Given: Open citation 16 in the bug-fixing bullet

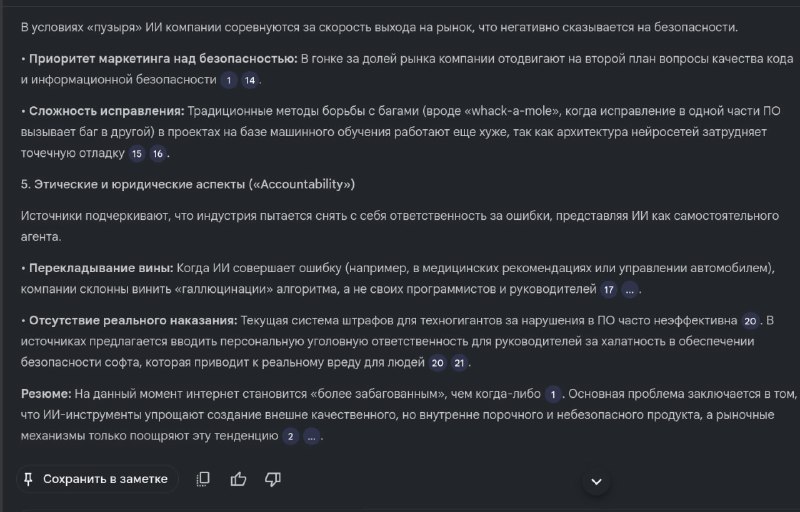Looking at the screenshot, I should click(x=158, y=154).
